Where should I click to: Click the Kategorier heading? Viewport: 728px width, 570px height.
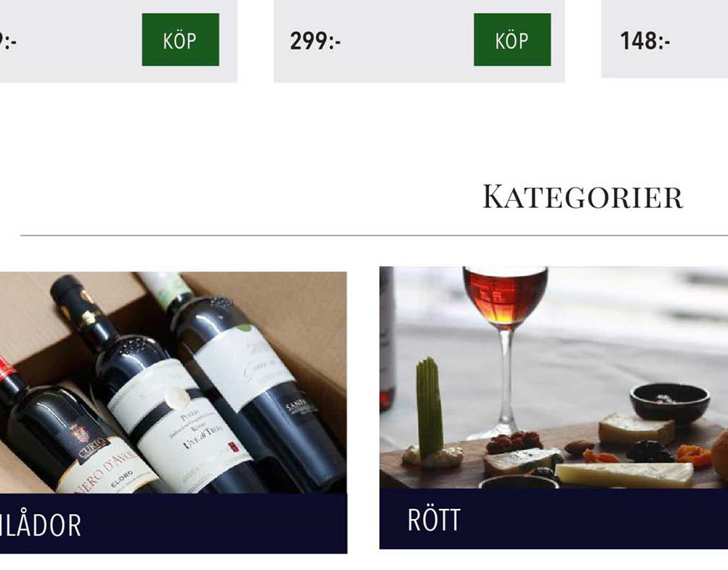[x=583, y=196]
